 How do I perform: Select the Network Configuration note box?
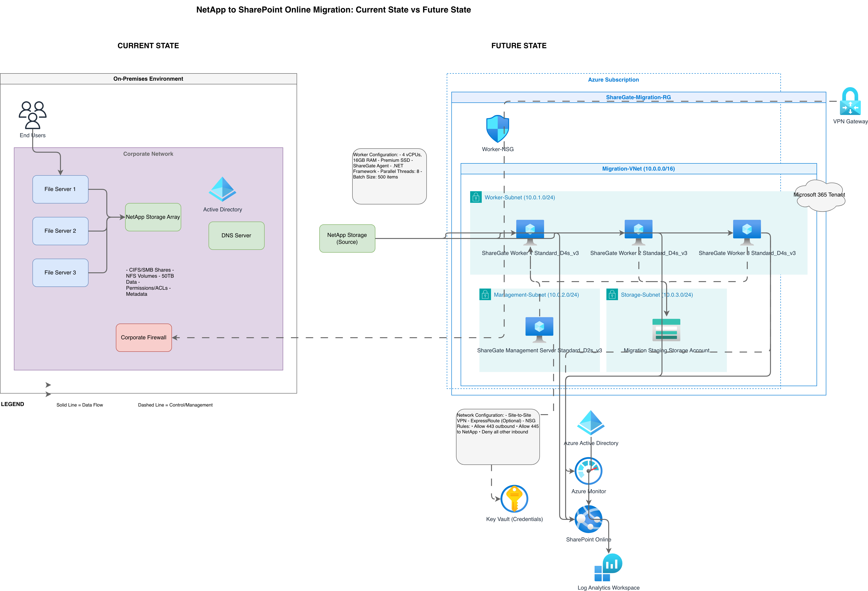(497, 437)
